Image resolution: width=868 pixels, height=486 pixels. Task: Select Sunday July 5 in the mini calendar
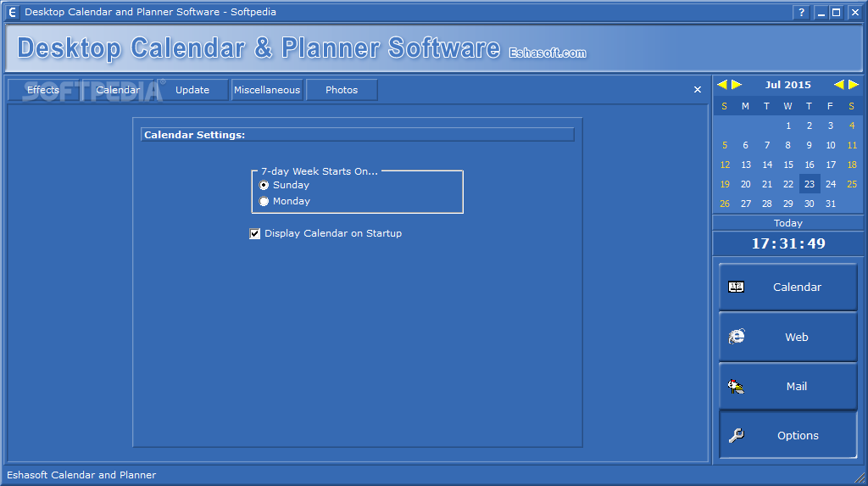click(725, 145)
